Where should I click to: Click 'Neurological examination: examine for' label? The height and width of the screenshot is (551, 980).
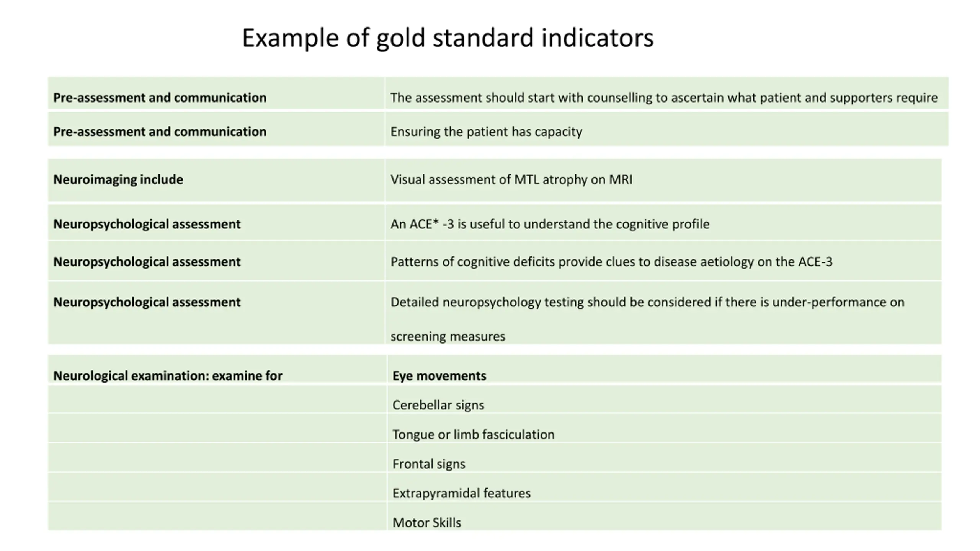click(168, 376)
